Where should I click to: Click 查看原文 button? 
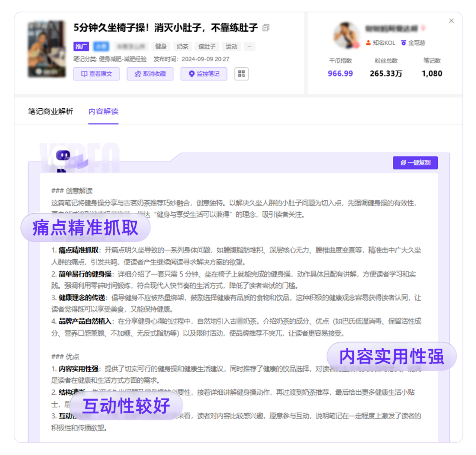[96, 74]
